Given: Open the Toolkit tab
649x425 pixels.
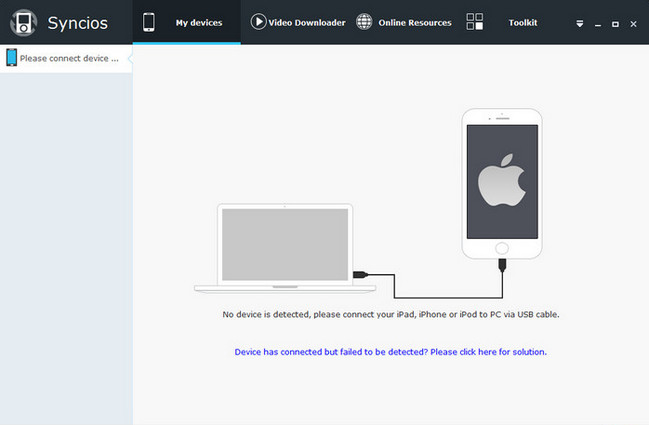Looking at the screenshot, I should point(522,22).
